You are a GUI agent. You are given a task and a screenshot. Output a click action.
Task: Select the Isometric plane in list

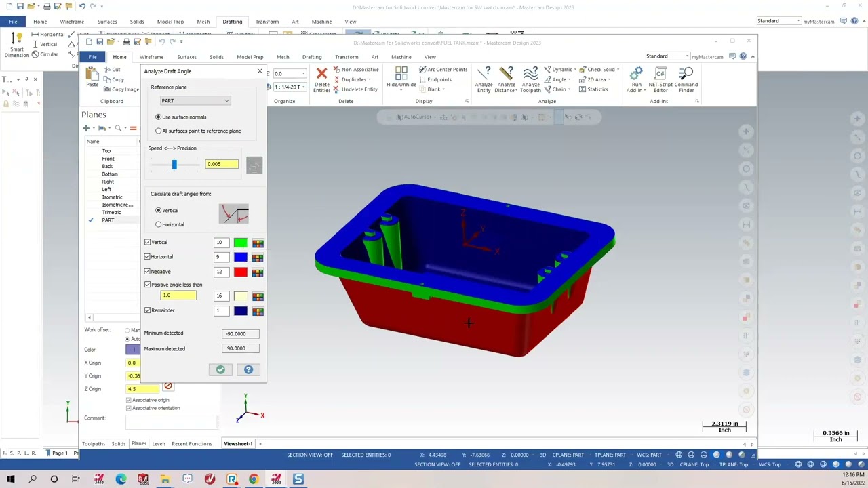pyautogui.click(x=113, y=197)
